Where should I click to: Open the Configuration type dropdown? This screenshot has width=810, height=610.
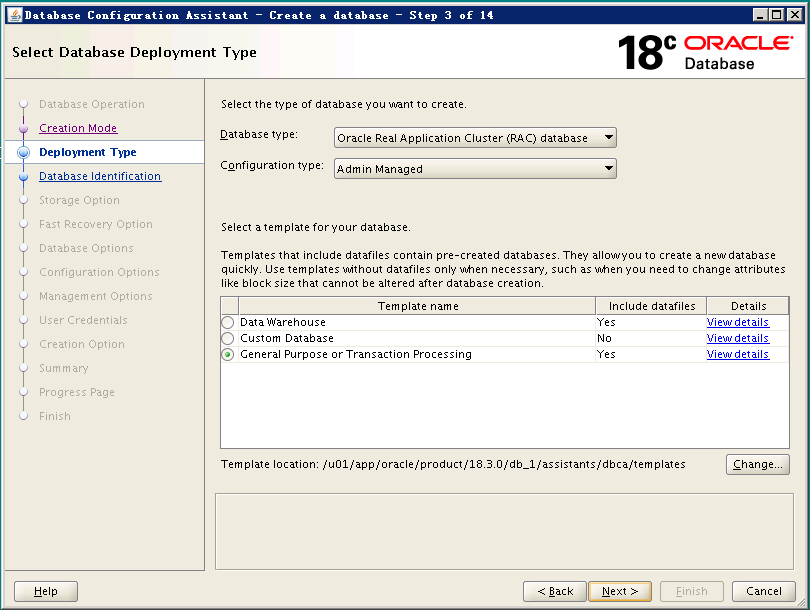(x=475, y=169)
